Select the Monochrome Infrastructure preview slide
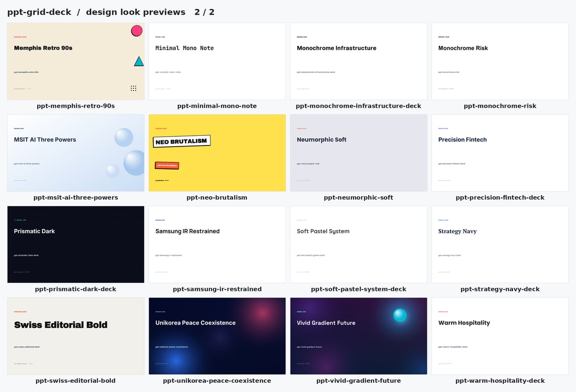Screen dimensions: 576x392 tap(358, 61)
